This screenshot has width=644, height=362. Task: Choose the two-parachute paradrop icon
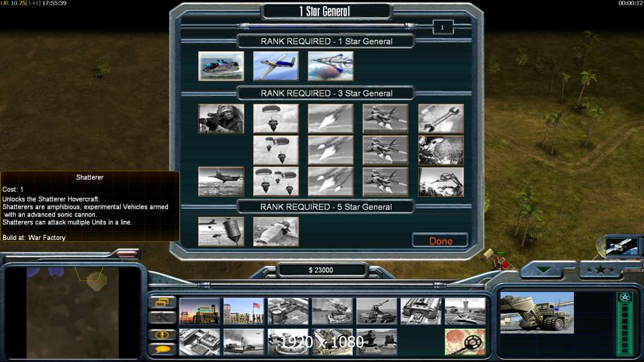click(275, 150)
